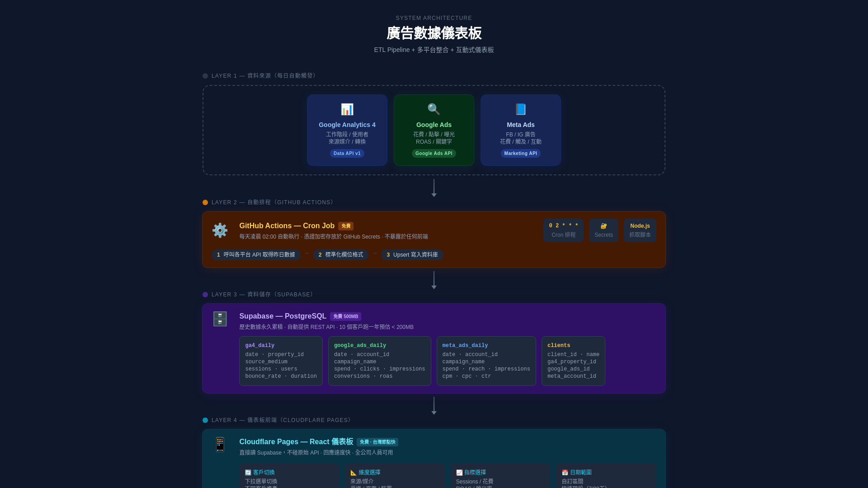Click the 歷史數據永久累積 description line

tap(326, 327)
